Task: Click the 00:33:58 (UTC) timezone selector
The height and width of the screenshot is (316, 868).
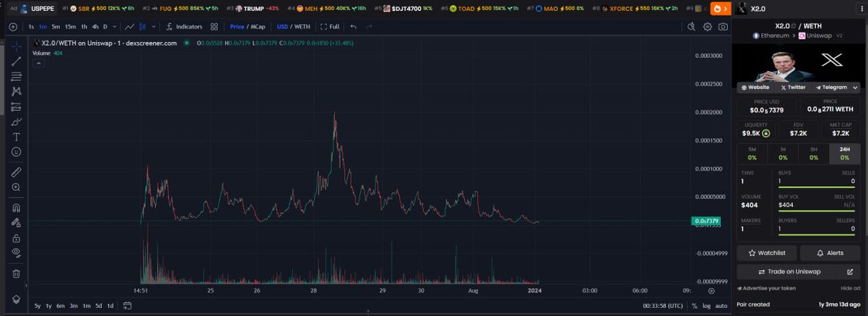Action: click(663, 306)
